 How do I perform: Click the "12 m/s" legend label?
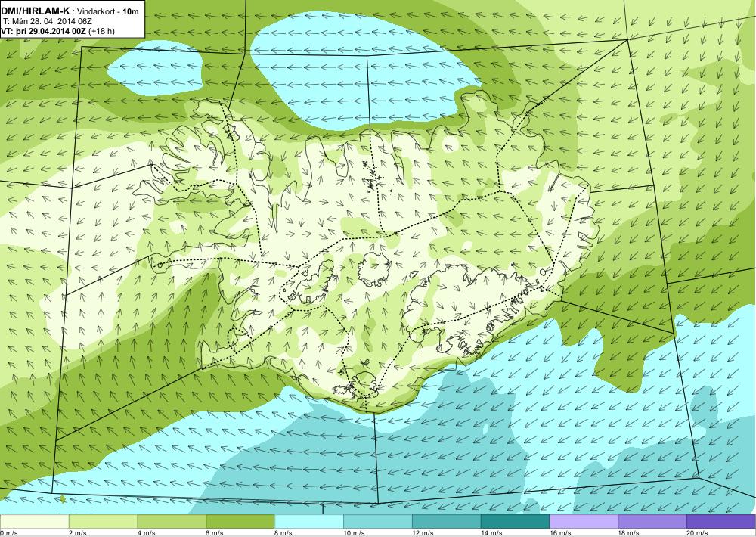click(x=423, y=532)
